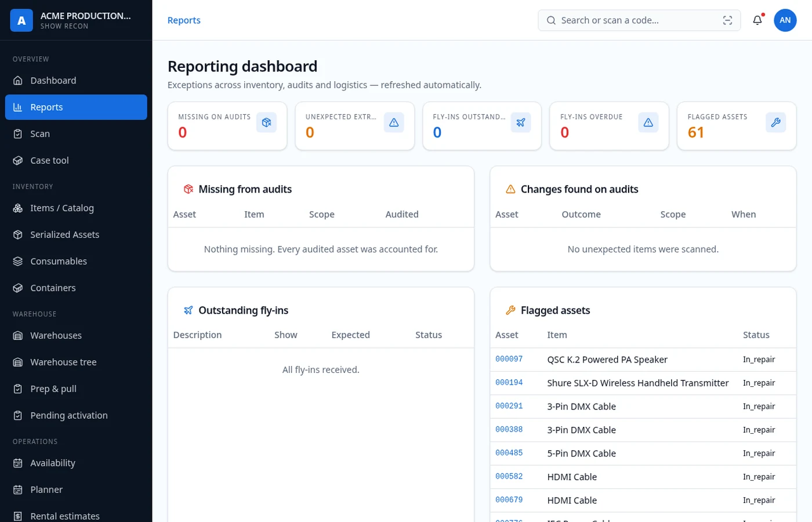812x522 pixels.
Task: Open asset 000679 link
Action: (x=509, y=500)
